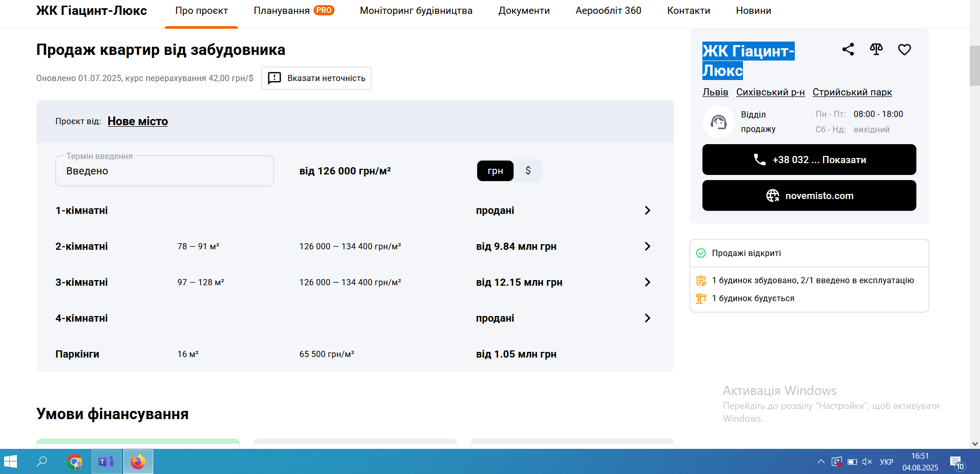
Task: Click parking price від 1.05 млн грн
Action: (x=516, y=354)
